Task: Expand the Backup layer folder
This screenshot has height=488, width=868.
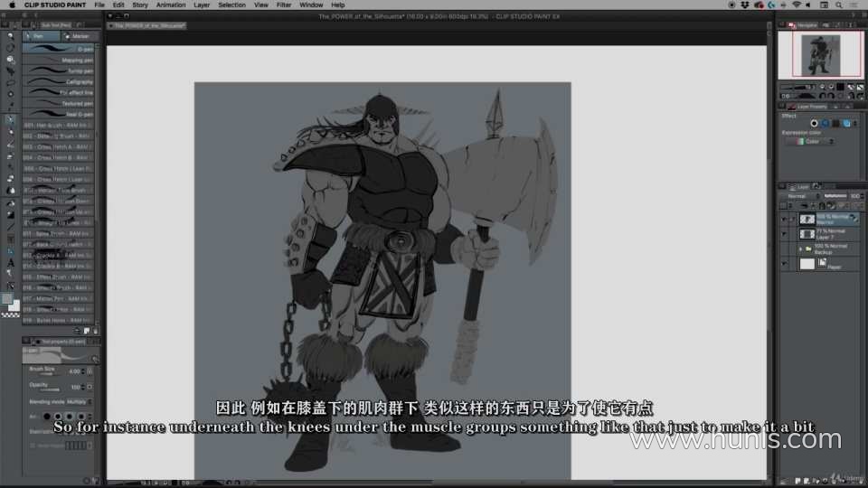Action: click(x=800, y=249)
